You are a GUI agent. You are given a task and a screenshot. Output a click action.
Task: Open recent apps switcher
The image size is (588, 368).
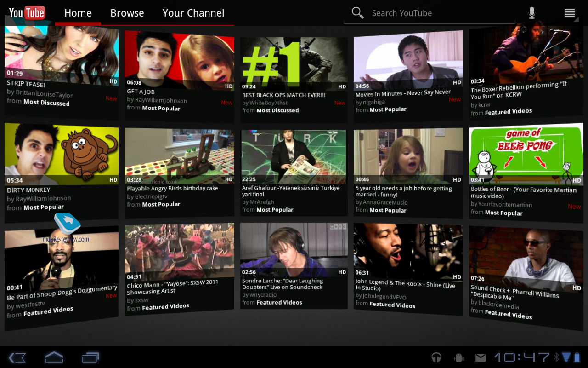tap(90, 357)
